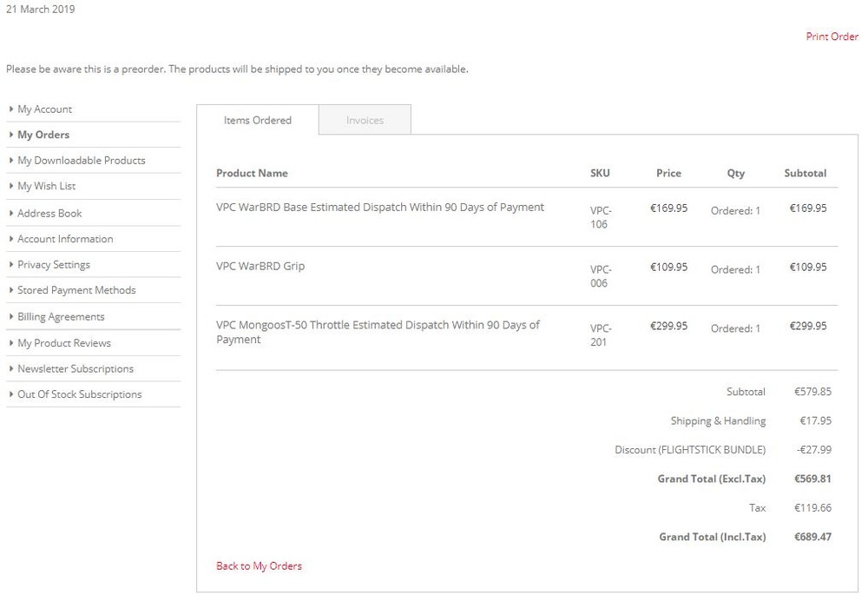This screenshot has width=868, height=602.
Task: Click arrow icon beside My Account
Action: click(x=11, y=109)
